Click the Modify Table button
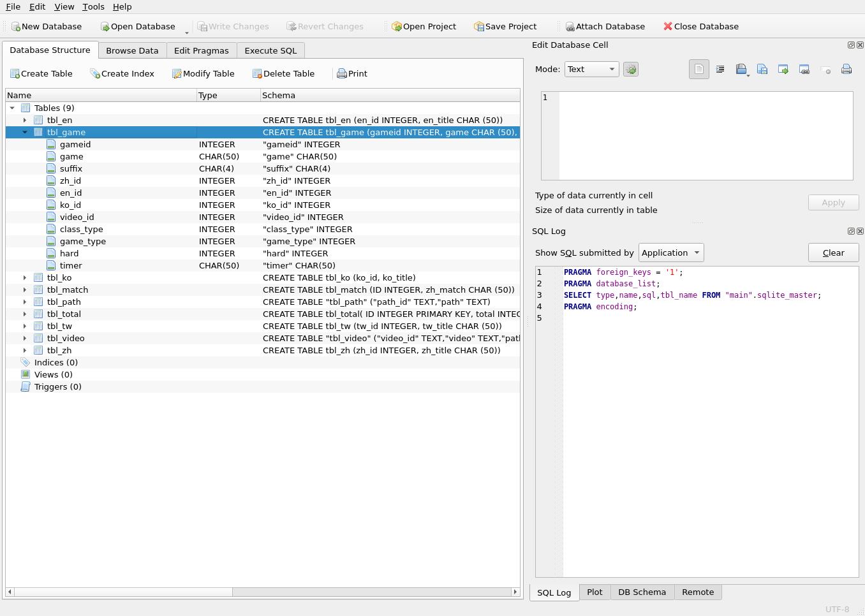Viewport: 865px width, 616px height. pyautogui.click(x=203, y=74)
